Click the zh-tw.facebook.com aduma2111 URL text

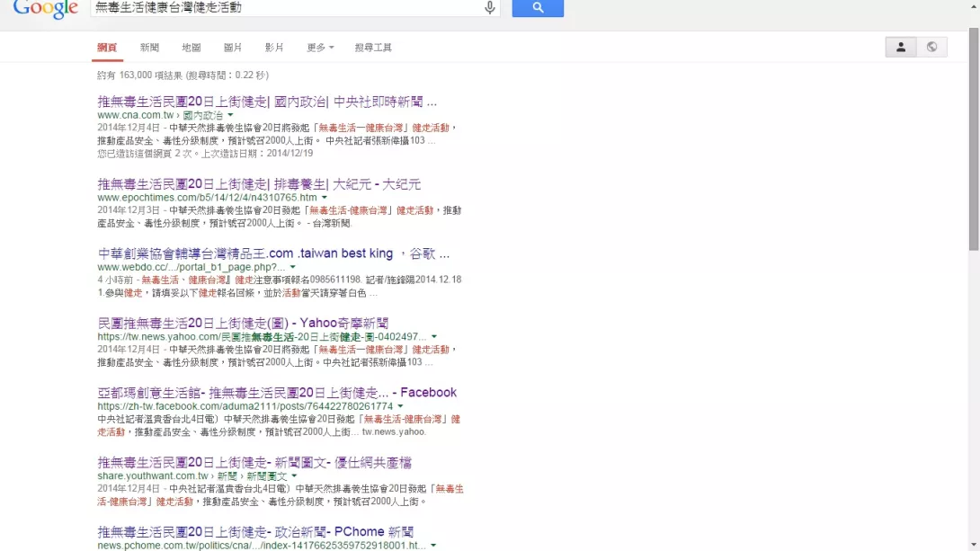coord(245,406)
